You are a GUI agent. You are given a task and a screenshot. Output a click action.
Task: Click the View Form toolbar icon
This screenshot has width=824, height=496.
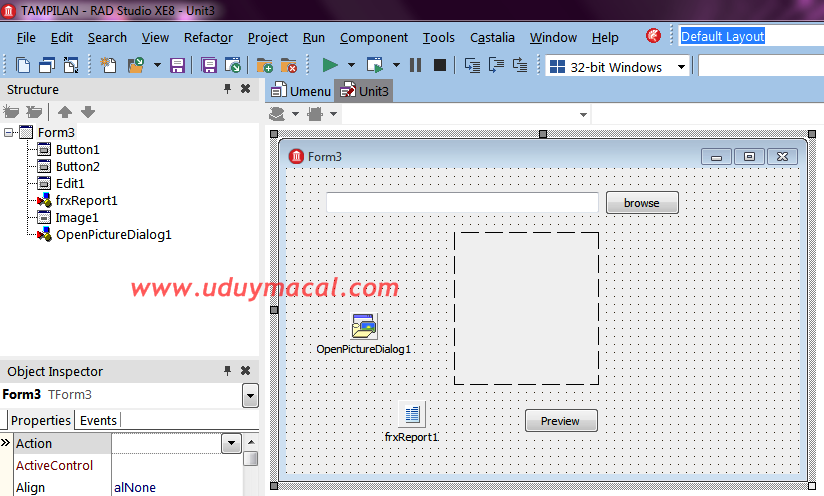47,65
